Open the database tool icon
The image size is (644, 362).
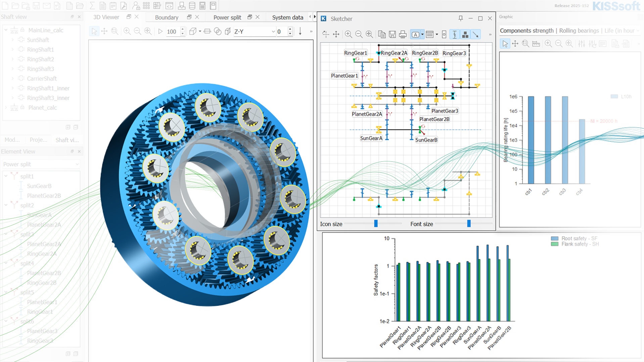[192, 6]
